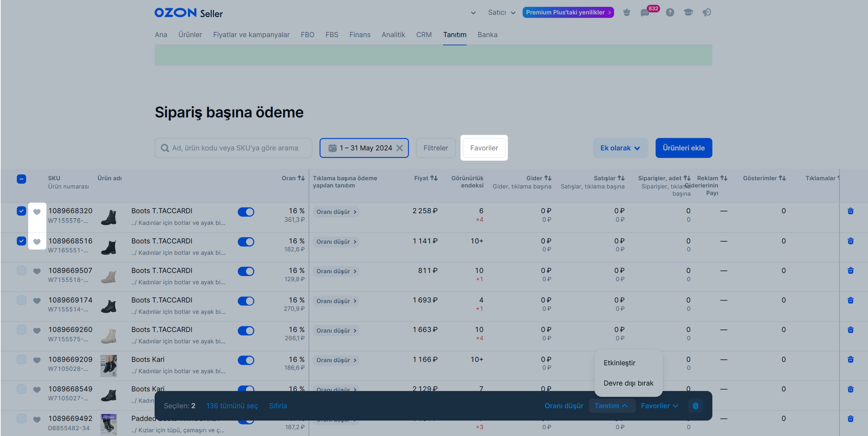Screen dimensions: 868x436
Task: Open Fiyatlar ve kampanyalar tab
Action: [x=251, y=35]
